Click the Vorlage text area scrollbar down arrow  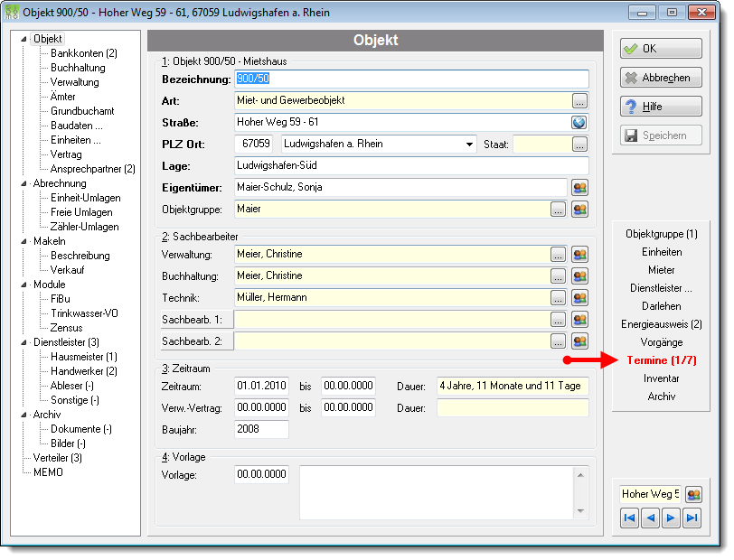580,511
